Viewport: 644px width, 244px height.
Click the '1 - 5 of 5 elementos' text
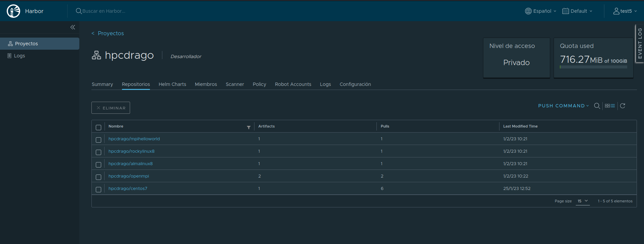tap(615, 201)
